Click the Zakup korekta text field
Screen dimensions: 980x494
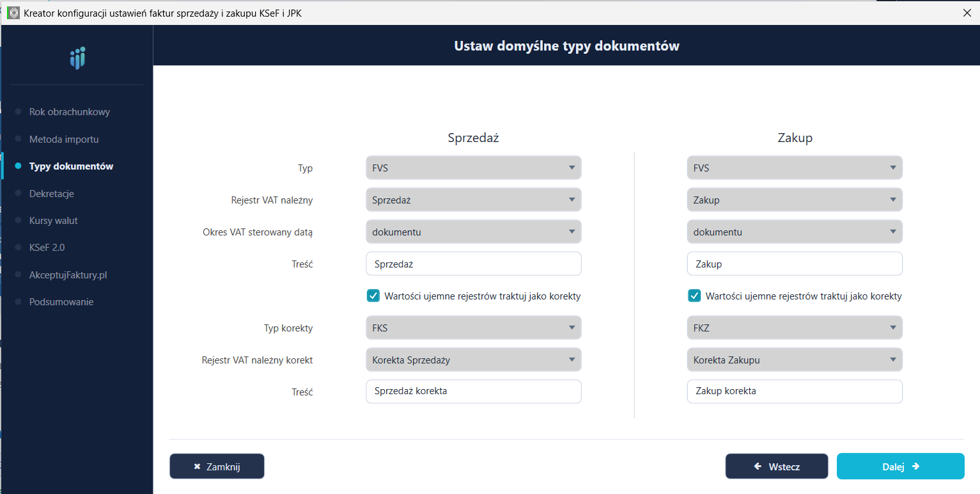click(x=795, y=392)
